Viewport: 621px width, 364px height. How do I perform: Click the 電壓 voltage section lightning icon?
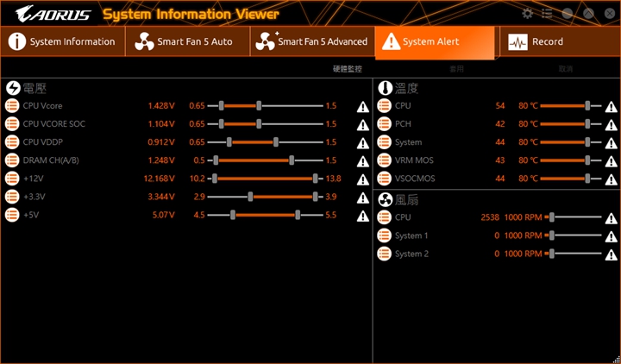pyautogui.click(x=13, y=88)
